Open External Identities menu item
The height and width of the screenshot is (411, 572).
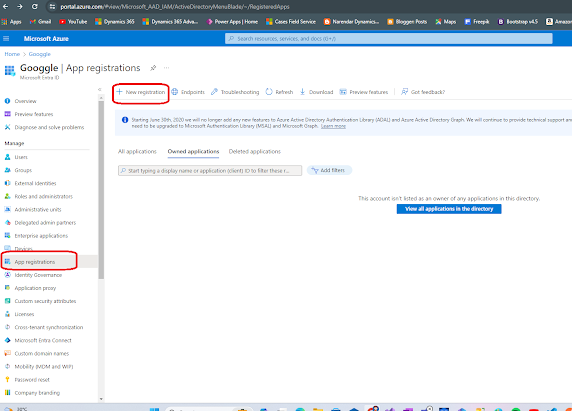pyautogui.click(x=35, y=183)
